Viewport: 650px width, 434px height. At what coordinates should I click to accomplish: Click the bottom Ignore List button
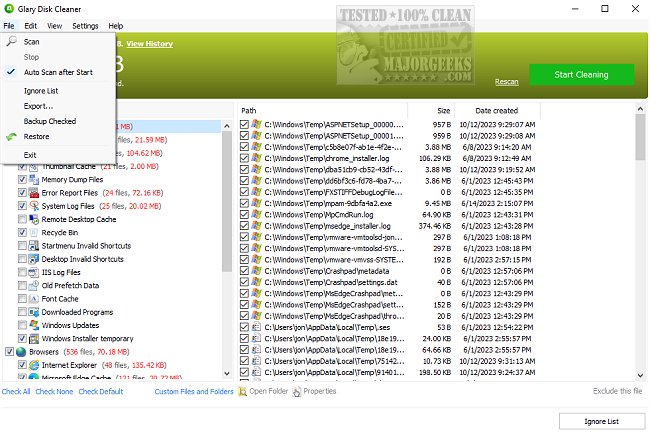(x=601, y=421)
